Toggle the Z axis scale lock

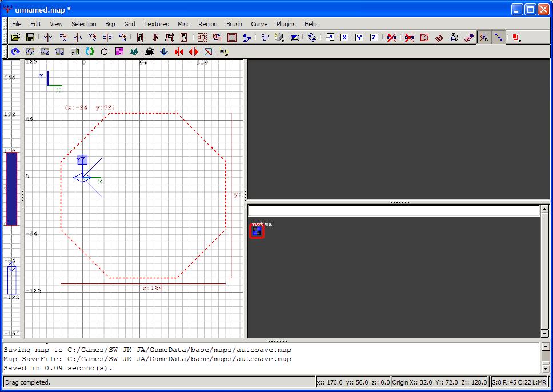point(374,37)
